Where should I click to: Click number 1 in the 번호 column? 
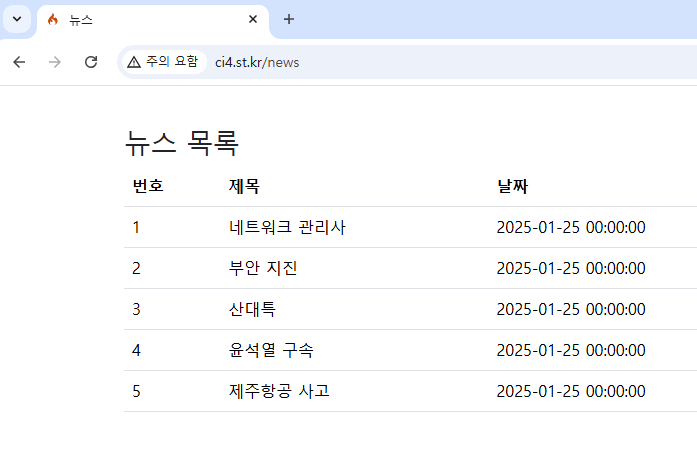click(x=136, y=227)
